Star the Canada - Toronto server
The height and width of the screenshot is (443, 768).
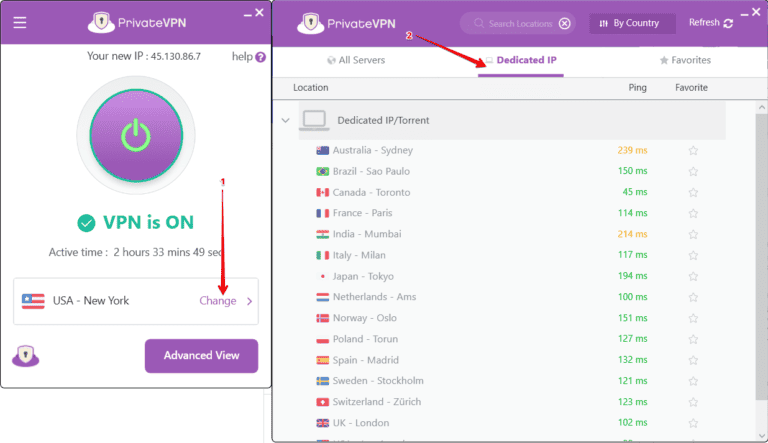[693, 193]
